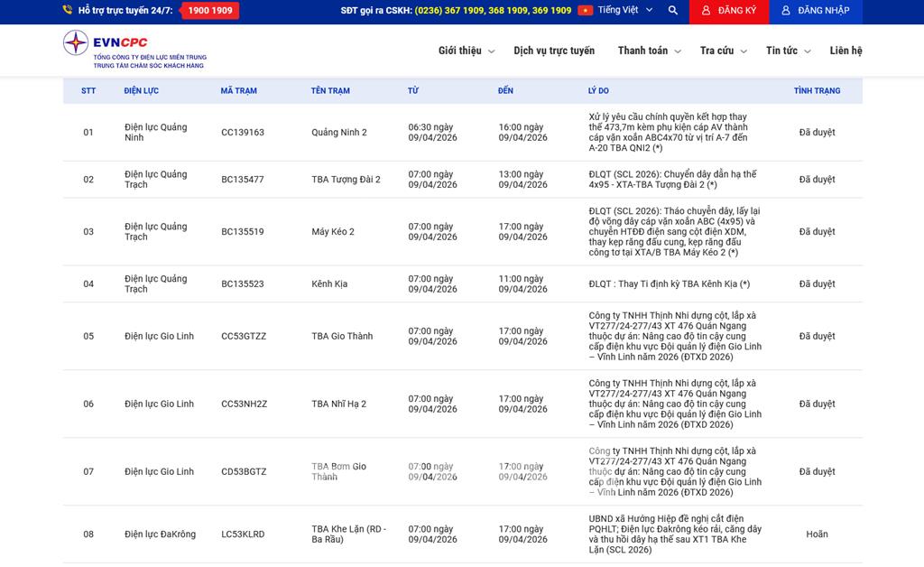This screenshot has width=924, height=567.
Task: Click the Vietnam flag icon
Action: click(x=586, y=11)
